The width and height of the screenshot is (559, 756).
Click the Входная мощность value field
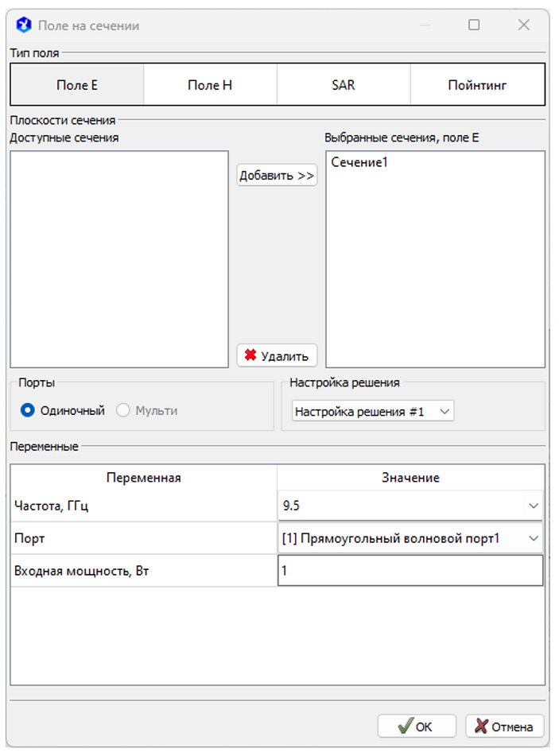[410, 571]
